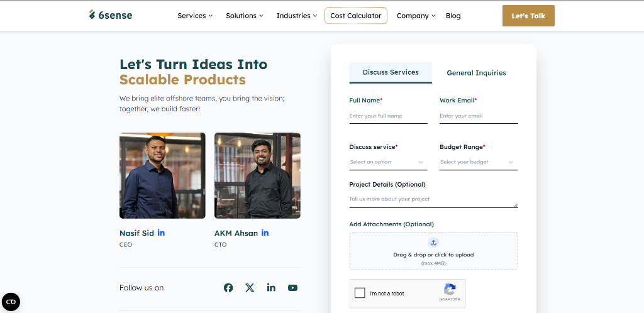Click the AKM Ahsan name
644x313 pixels.
236,233
